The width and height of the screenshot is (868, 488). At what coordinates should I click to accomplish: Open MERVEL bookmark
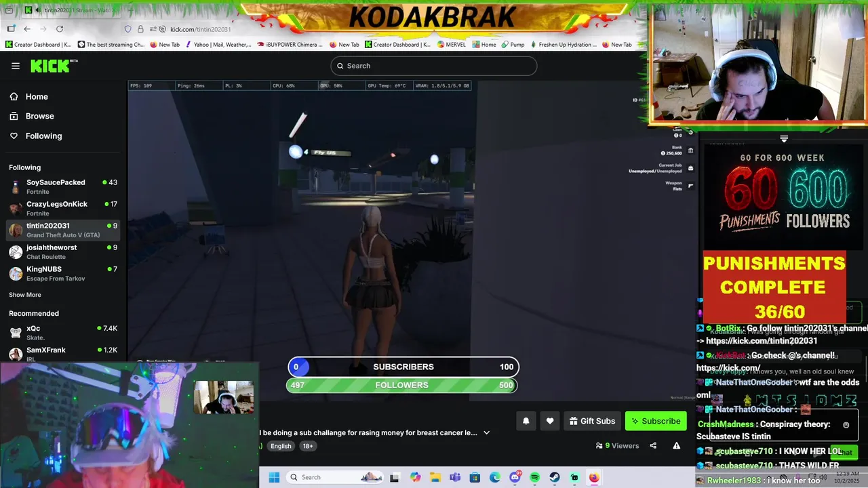click(x=451, y=45)
